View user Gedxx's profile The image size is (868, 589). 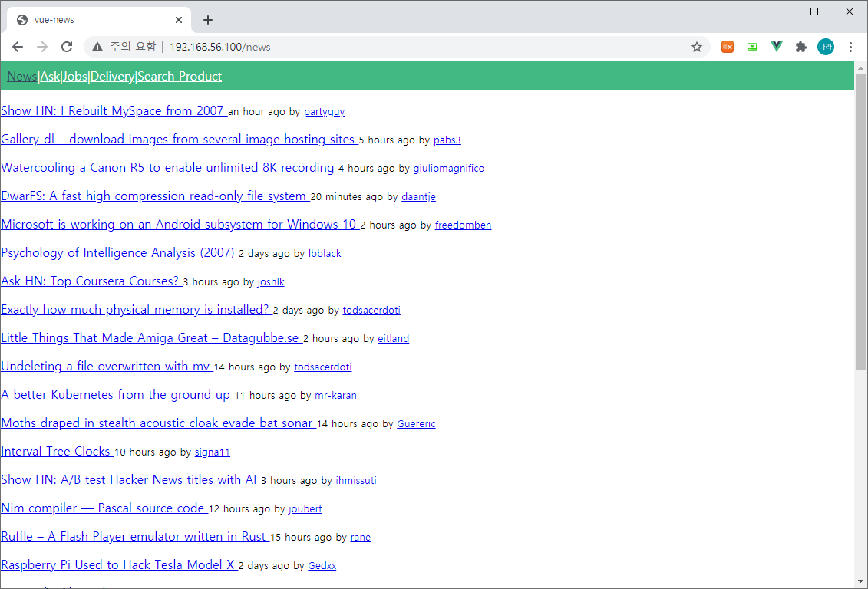322,566
